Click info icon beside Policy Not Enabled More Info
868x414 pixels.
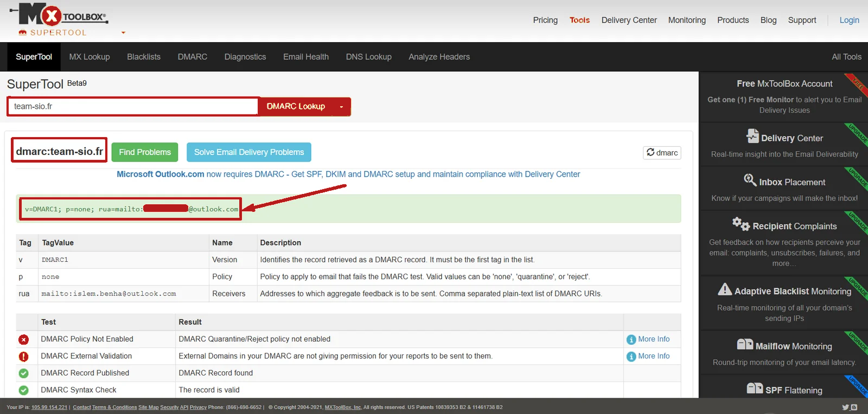pyautogui.click(x=631, y=340)
